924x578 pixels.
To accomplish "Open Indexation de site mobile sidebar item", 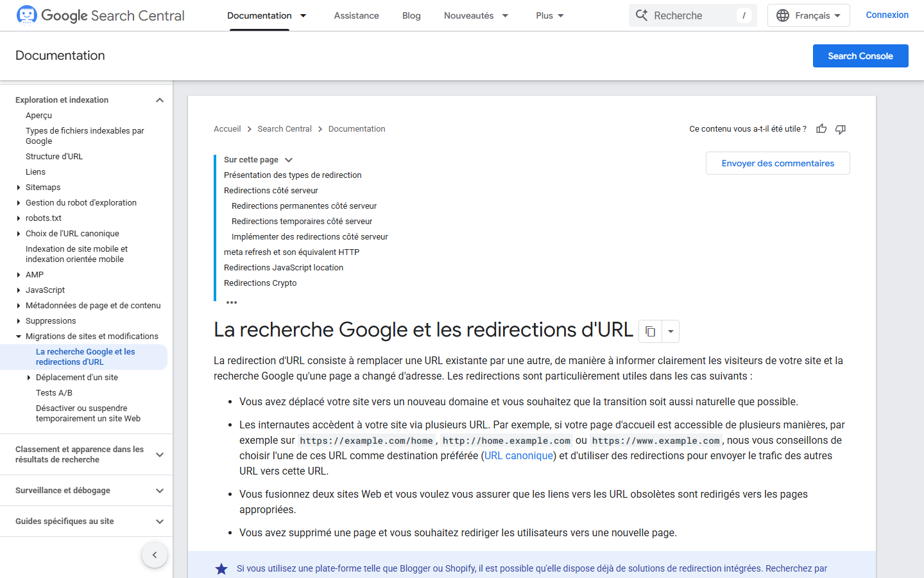I will (x=76, y=254).
